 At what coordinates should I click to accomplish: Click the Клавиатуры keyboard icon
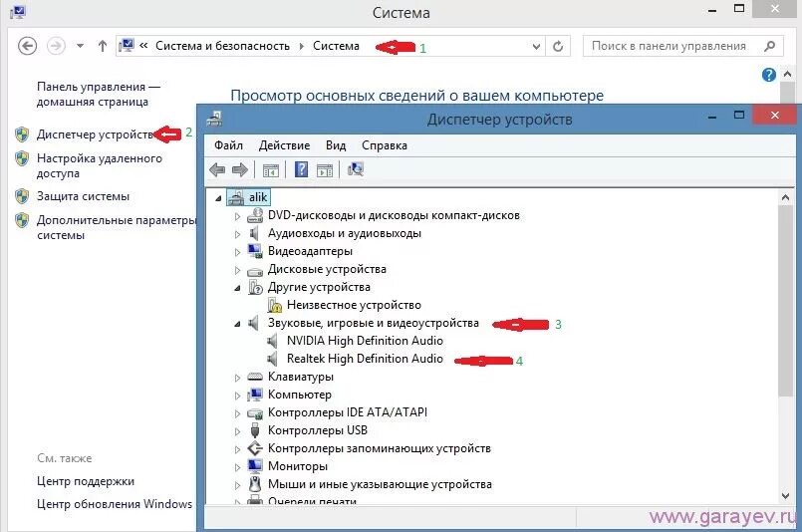(x=255, y=377)
